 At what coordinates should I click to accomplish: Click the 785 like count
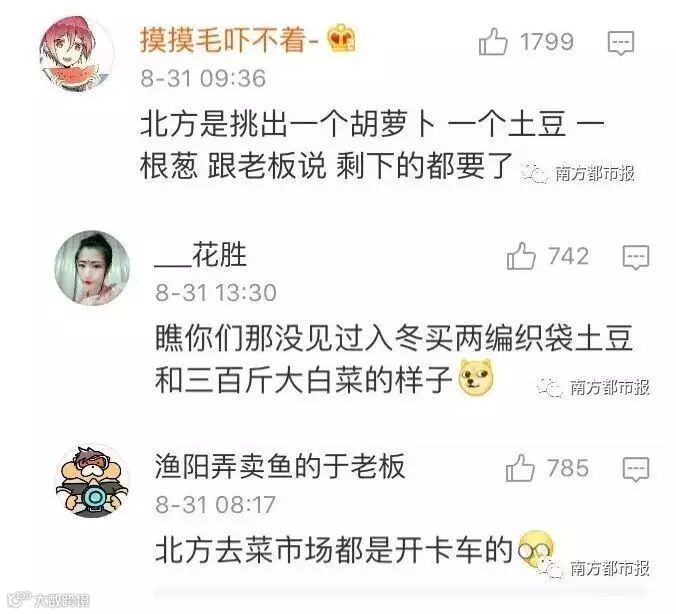click(568, 468)
